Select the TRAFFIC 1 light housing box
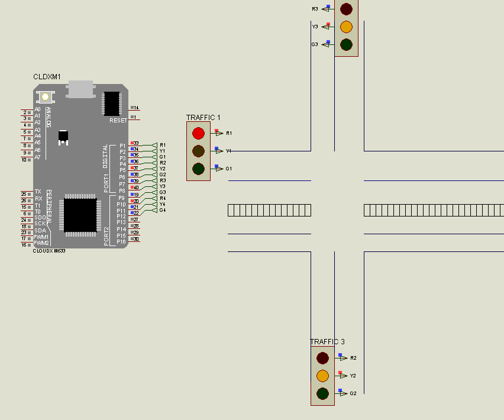504x420 pixels. point(198,151)
